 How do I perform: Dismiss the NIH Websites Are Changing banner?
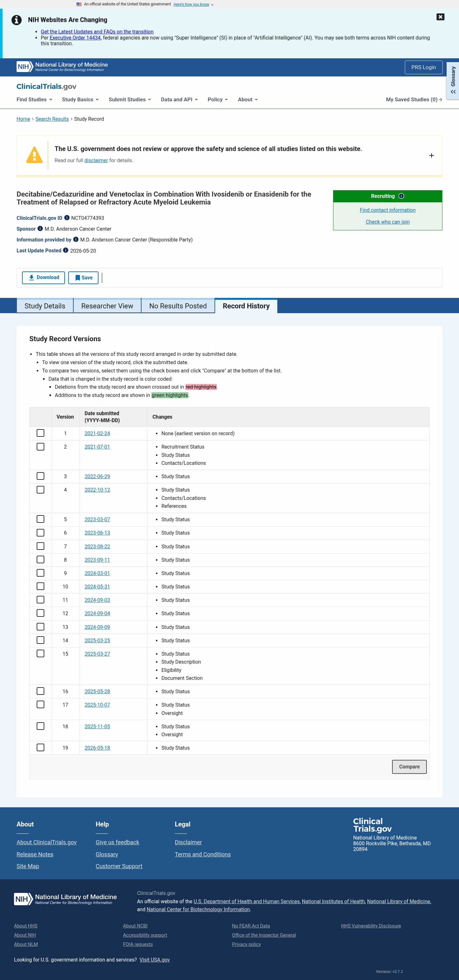click(x=440, y=17)
